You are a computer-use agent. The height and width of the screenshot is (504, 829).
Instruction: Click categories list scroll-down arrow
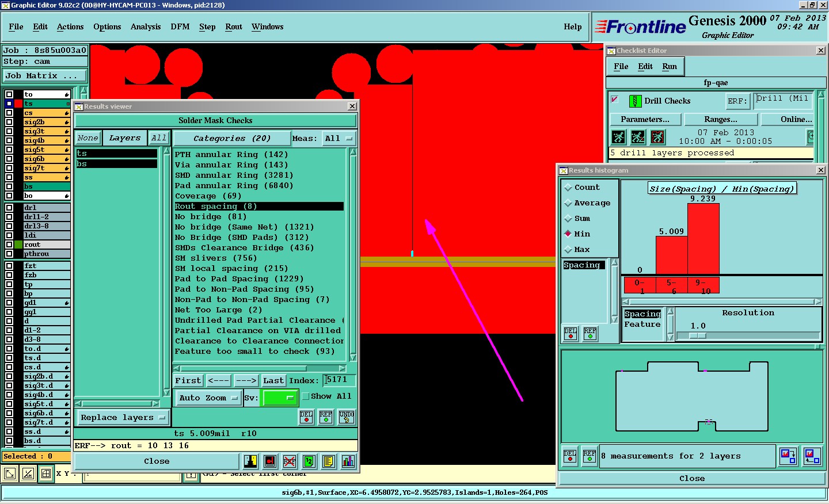point(353,358)
